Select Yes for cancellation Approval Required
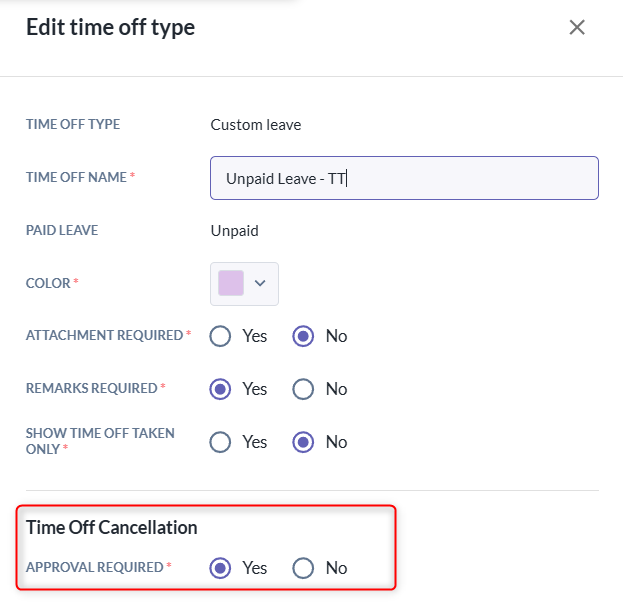The width and height of the screenshot is (623, 607). [220, 568]
